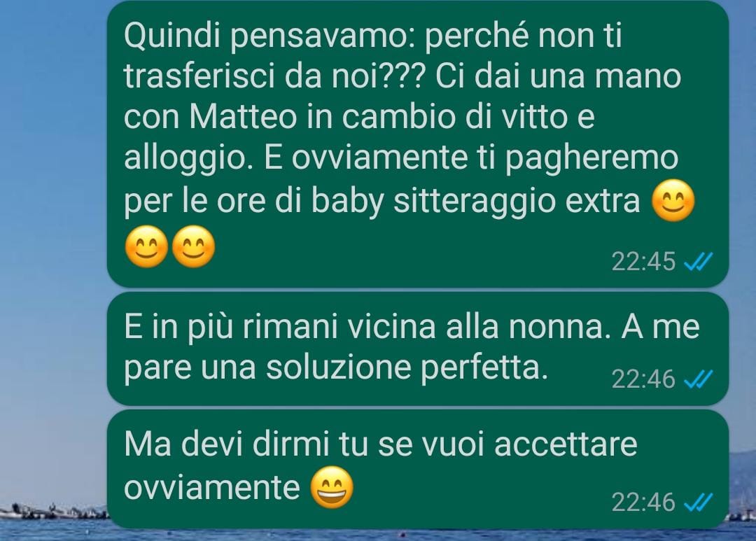Tap the 22:46 timestamp on the last message
The image size is (756, 541).
pos(643,503)
